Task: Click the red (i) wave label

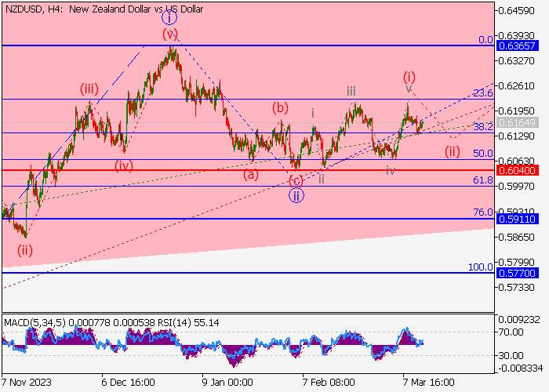Action: 409,76
